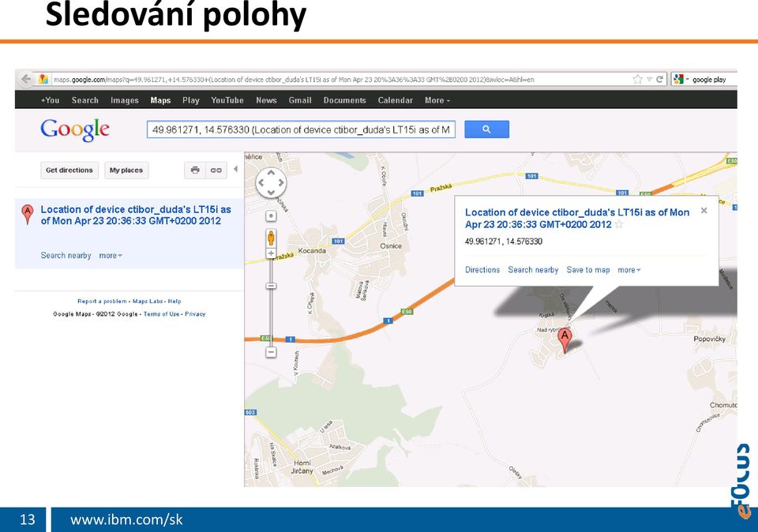This screenshot has width=758, height=532.
Task: Click the browser back arrow button
Action: click(26, 79)
